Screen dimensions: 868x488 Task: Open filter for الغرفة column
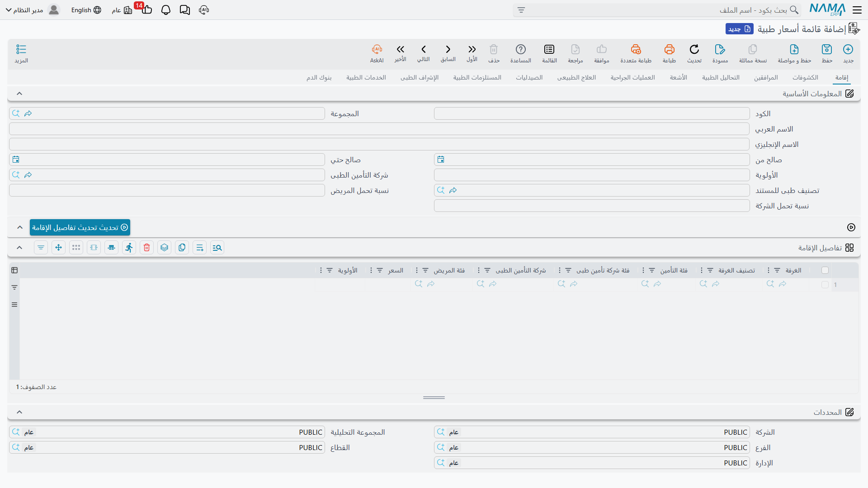point(777,270)
